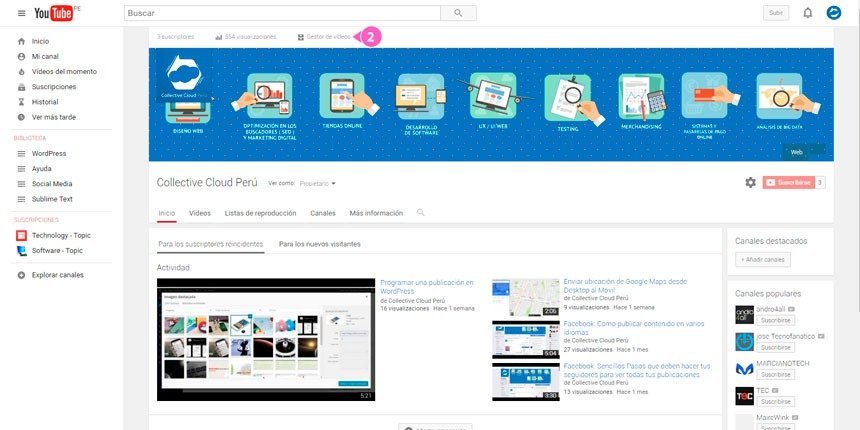Click the WordPress playlist icon
Image resolution: width=860 pixels, height=430 pixels.
pyautogui.click(x=21, y=154)
